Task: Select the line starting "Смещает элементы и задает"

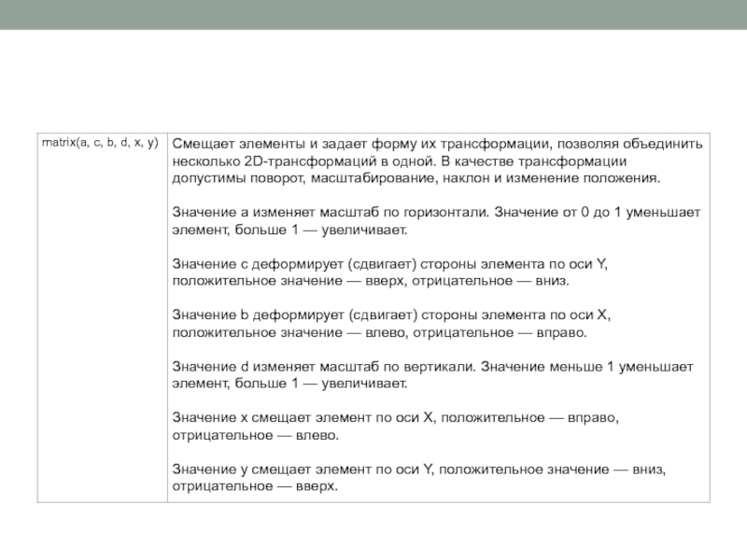Action: [x=438, y=144]
